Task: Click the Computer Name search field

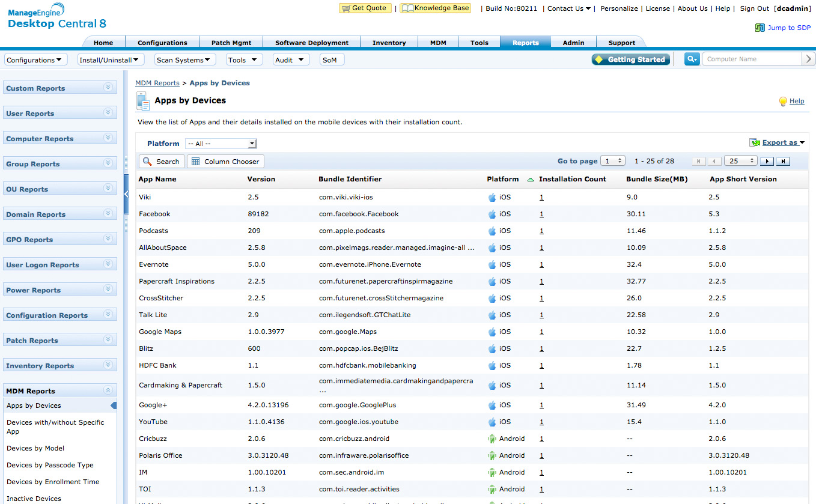Action: (751, 59)
